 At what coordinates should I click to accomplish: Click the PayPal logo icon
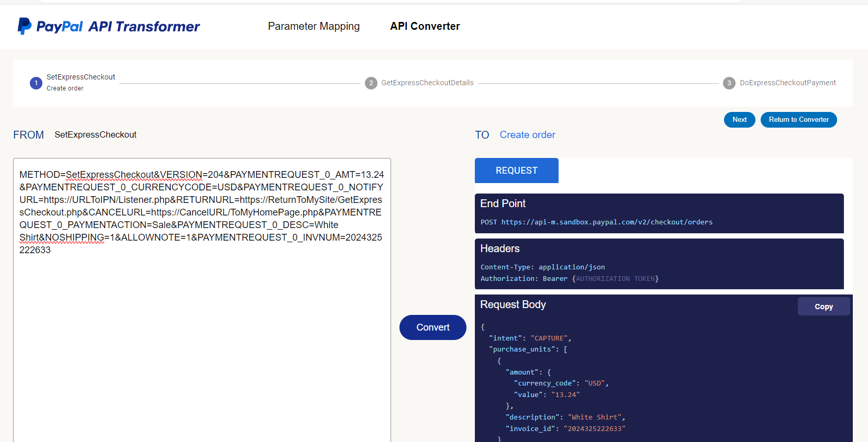pos(24,26)
